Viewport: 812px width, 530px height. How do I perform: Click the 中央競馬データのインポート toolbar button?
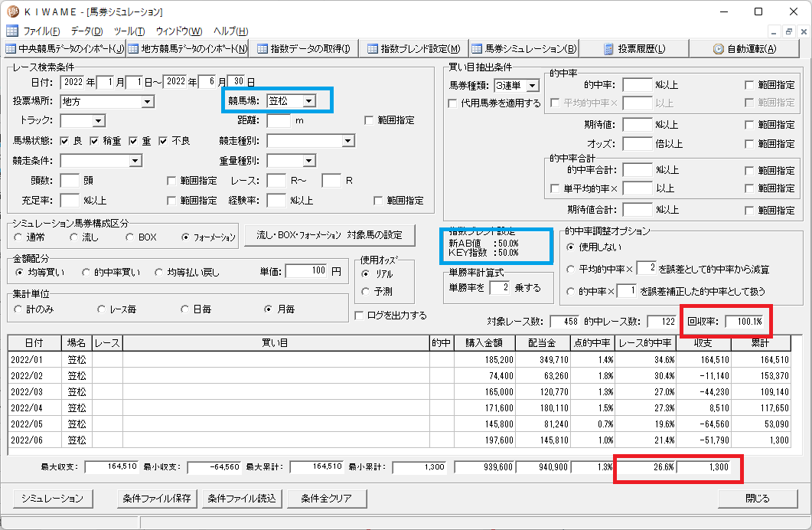65,49
